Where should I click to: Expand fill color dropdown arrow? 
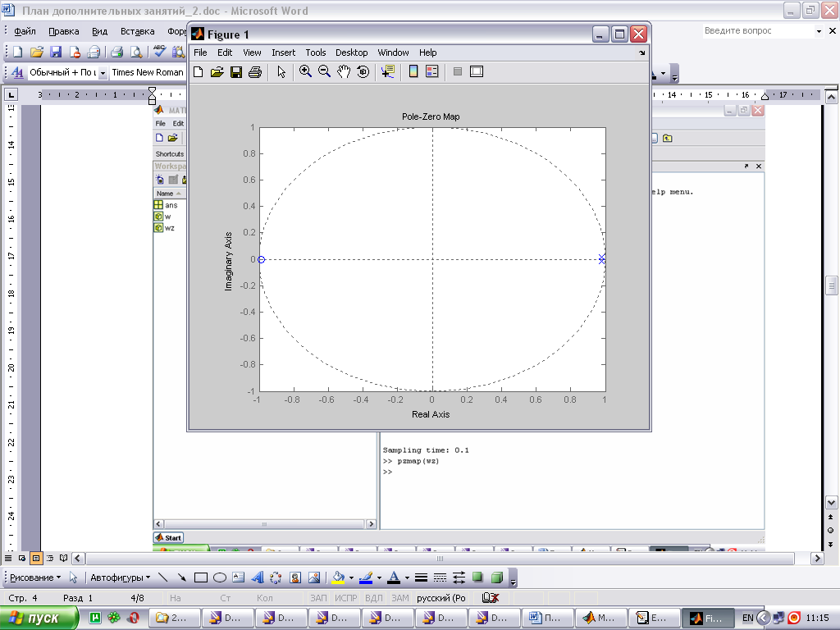(351, 578)
